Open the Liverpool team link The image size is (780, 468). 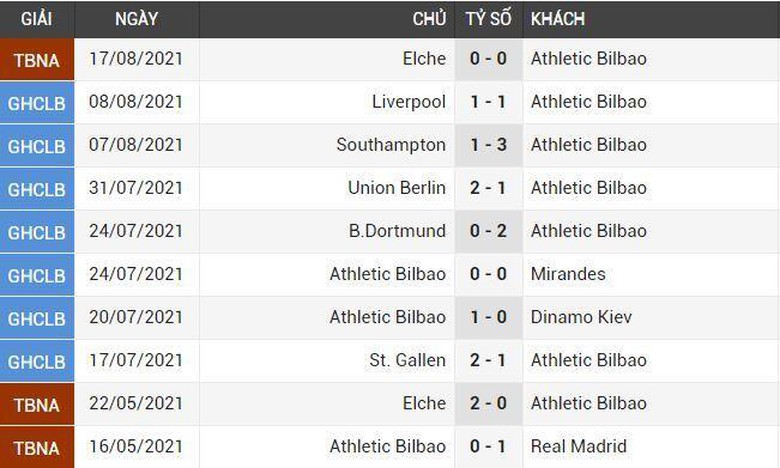click(x=409, y=102)
